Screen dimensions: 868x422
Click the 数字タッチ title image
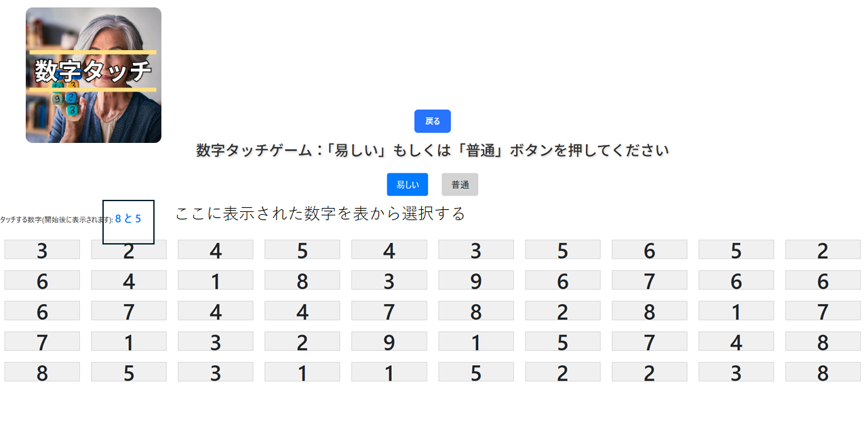(94, 75)
